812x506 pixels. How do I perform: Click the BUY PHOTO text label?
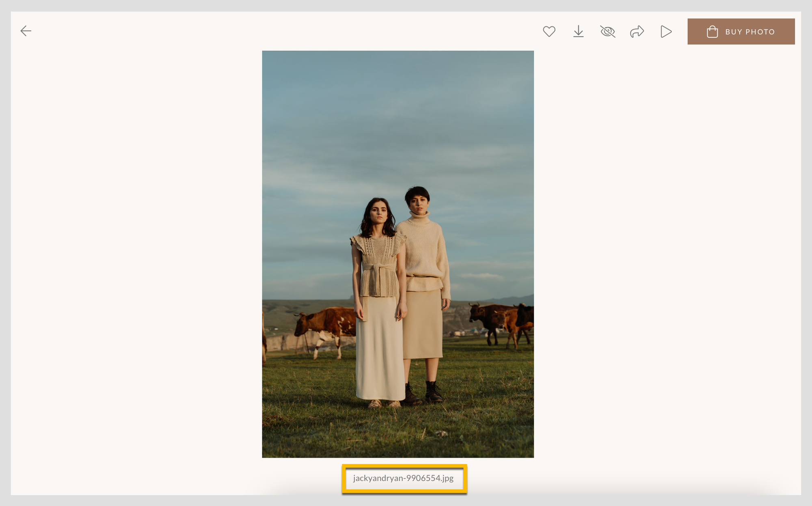pyautogui.click(x=750, y=32)
